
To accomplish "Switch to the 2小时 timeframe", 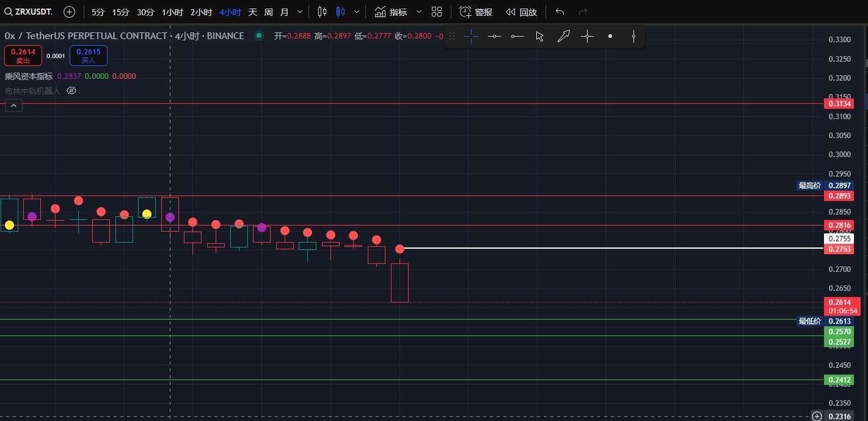I will (x=201, y=12).
